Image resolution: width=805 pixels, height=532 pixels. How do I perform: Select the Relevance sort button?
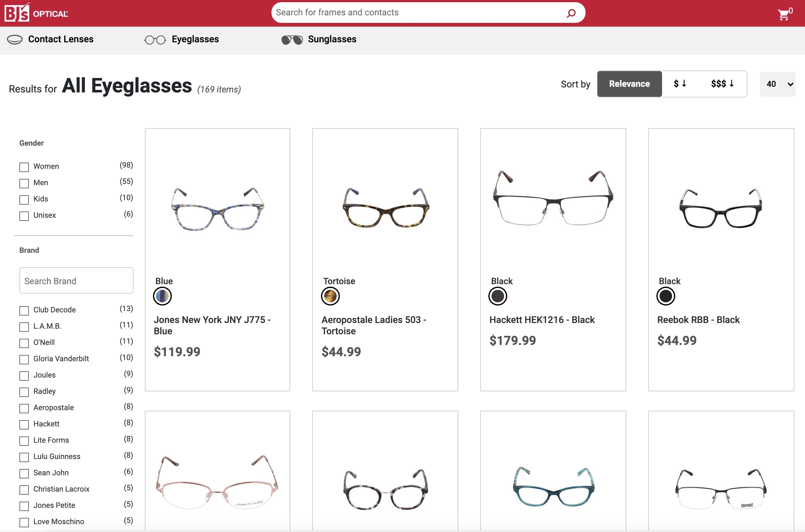[629, 84]
